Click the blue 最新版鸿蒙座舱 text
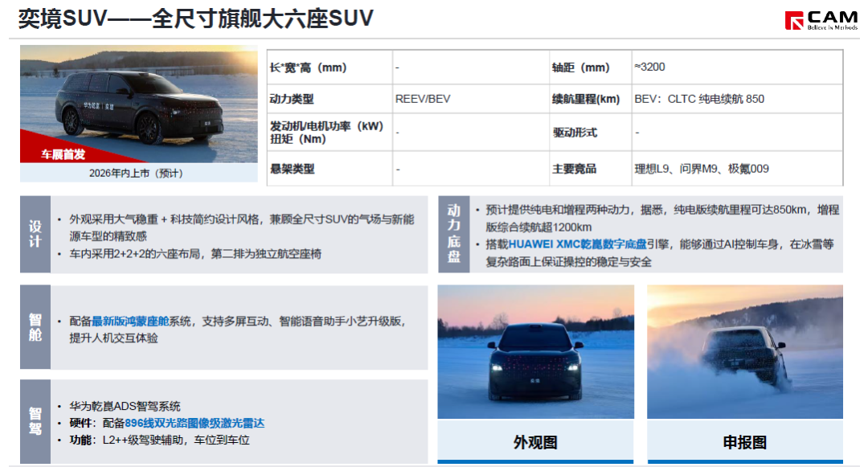This screenshot has width=868, height=467. pyautogui.click(x=130, y=321)
